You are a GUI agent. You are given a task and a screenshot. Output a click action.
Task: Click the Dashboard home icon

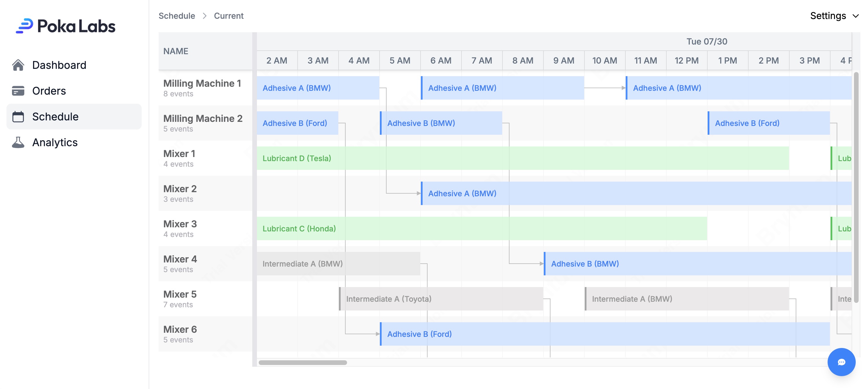coord(18,65)
